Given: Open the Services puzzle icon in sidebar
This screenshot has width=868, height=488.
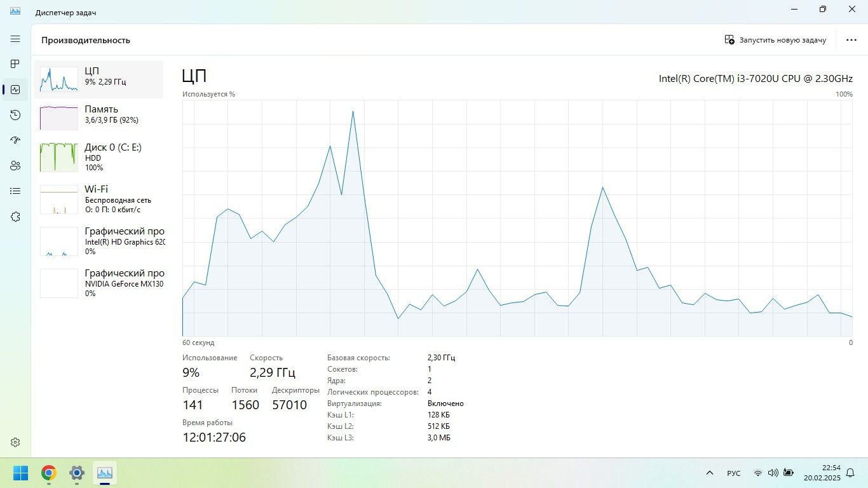Looking at the screenshot, I should (x=15, y=217).
